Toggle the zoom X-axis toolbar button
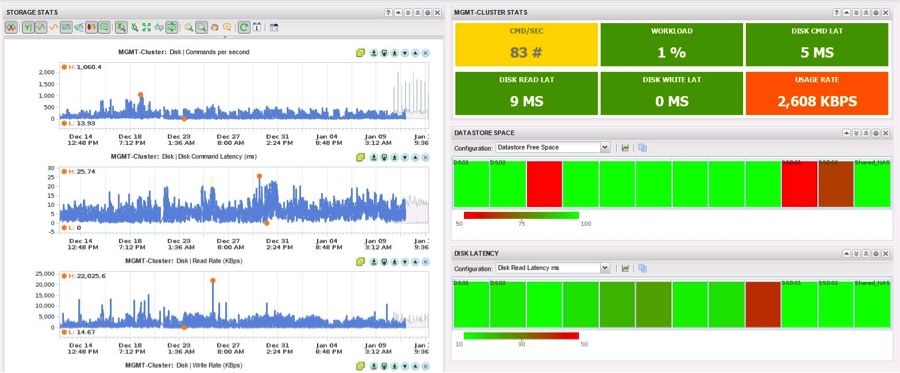This screenshot has height=373, width=900. 121,27
